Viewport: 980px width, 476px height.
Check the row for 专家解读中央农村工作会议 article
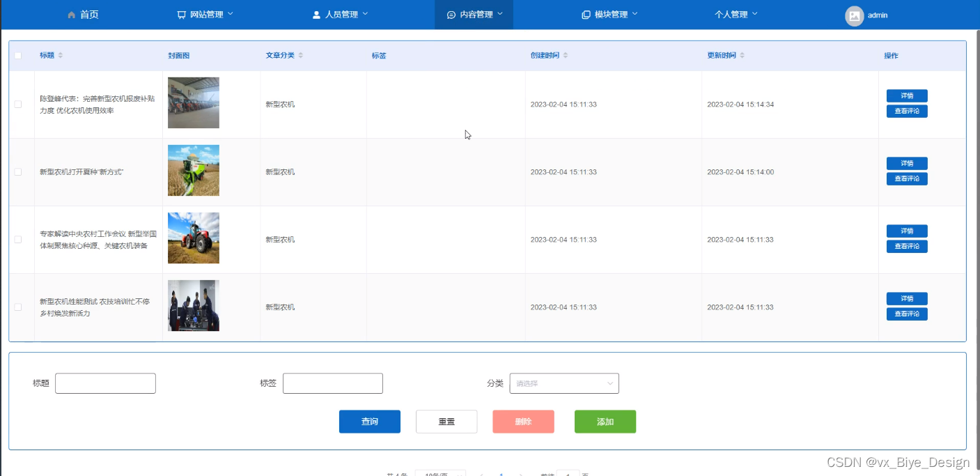point(18,239)
